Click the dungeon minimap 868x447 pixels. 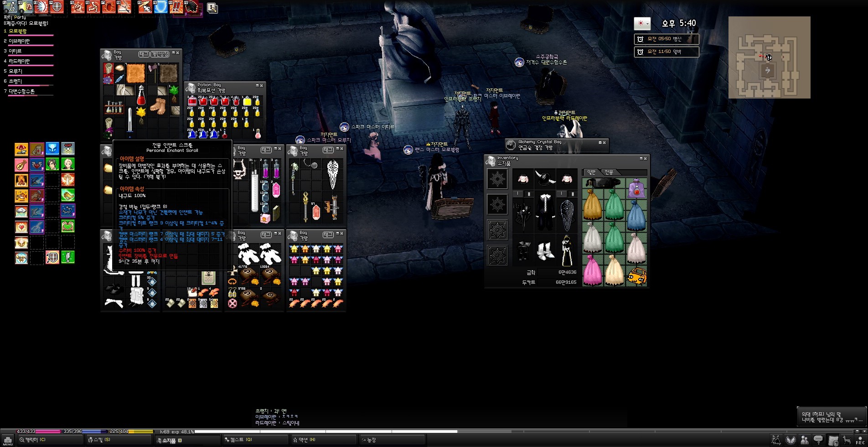coord(769,57)
